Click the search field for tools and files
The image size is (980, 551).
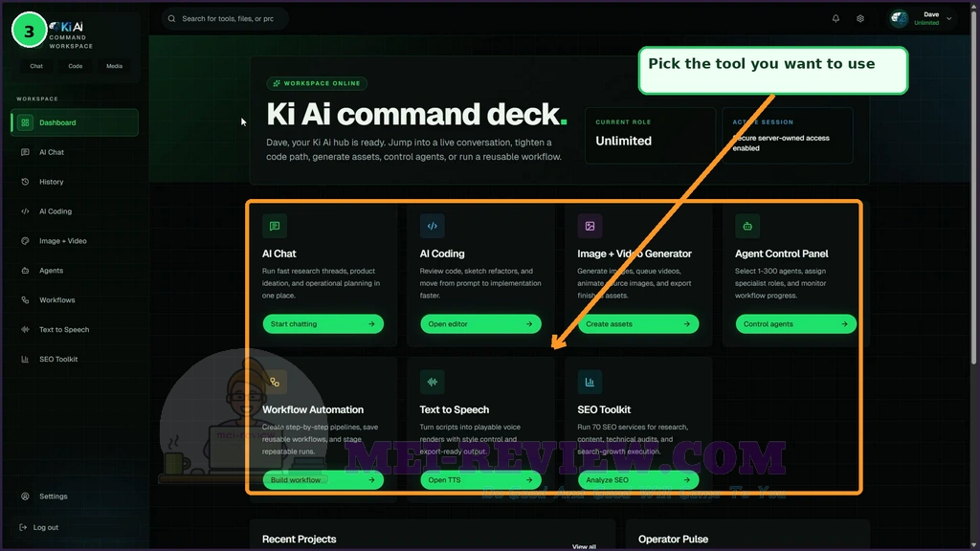coord(225,19)
